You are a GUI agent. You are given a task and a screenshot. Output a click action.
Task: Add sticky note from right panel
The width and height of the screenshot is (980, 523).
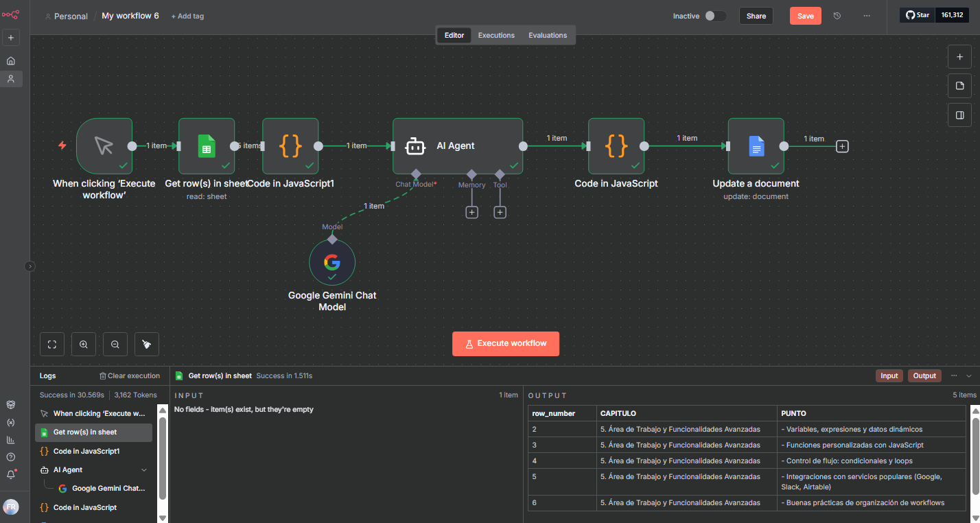point(959,86)
